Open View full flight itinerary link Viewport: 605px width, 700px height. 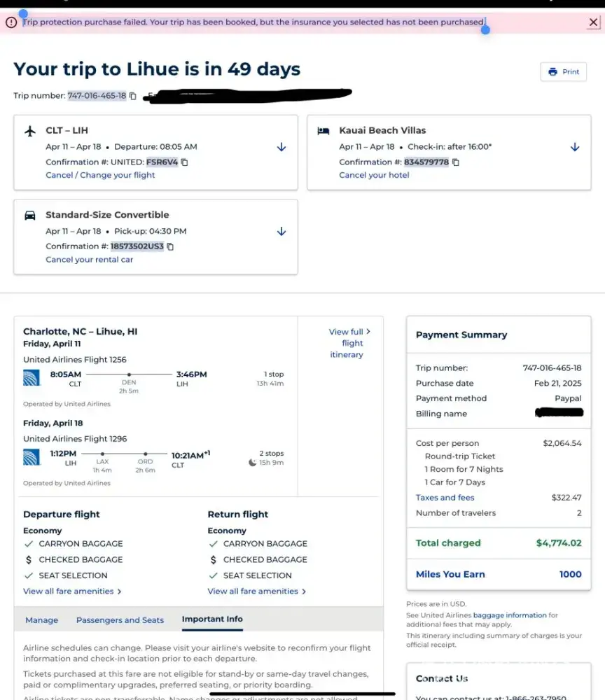pyautogui.click(x=348, y=343)
